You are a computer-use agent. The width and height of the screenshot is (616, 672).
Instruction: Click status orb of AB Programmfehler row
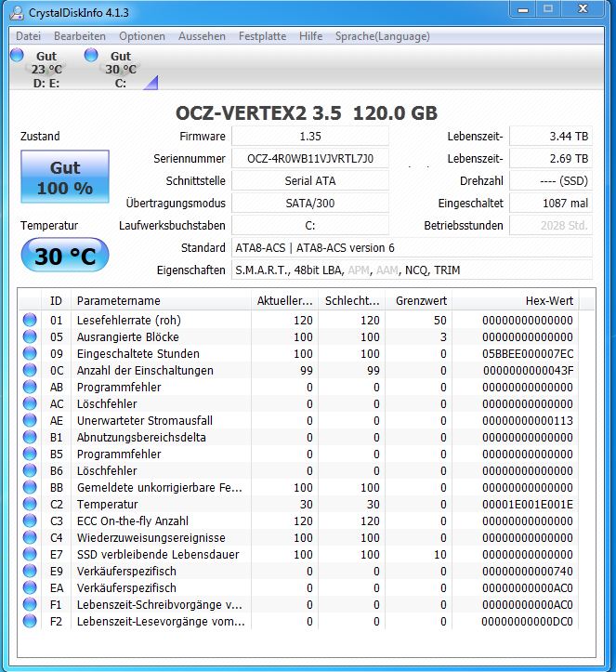(x=30, y=387)
